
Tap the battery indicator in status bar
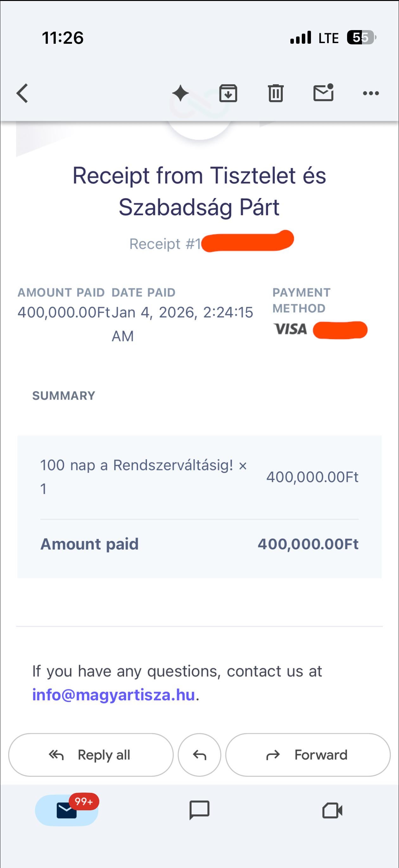361,37
